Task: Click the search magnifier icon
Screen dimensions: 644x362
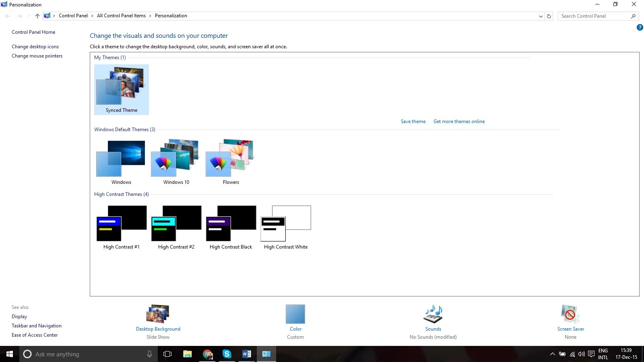Action: 633,16
